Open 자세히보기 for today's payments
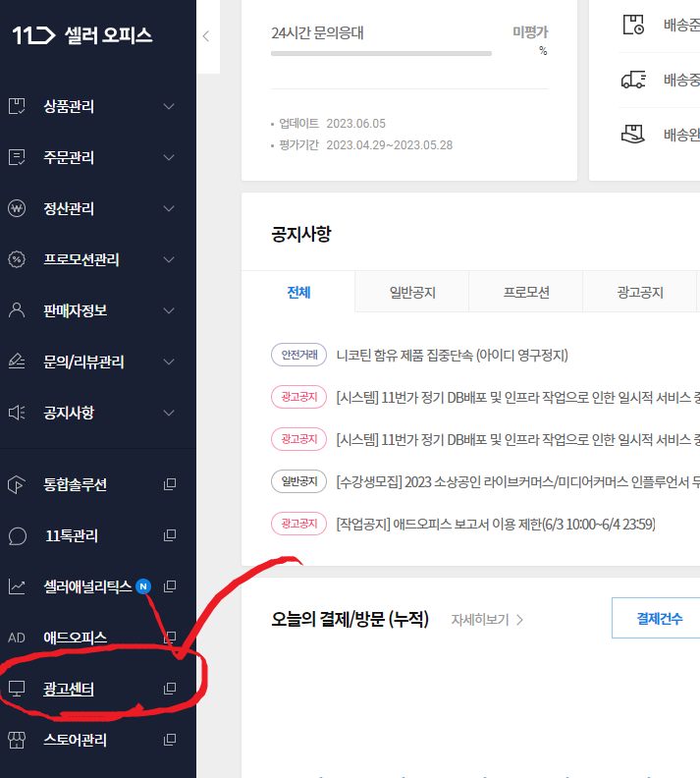Viewport: 700px width, 778px height. 480,620
